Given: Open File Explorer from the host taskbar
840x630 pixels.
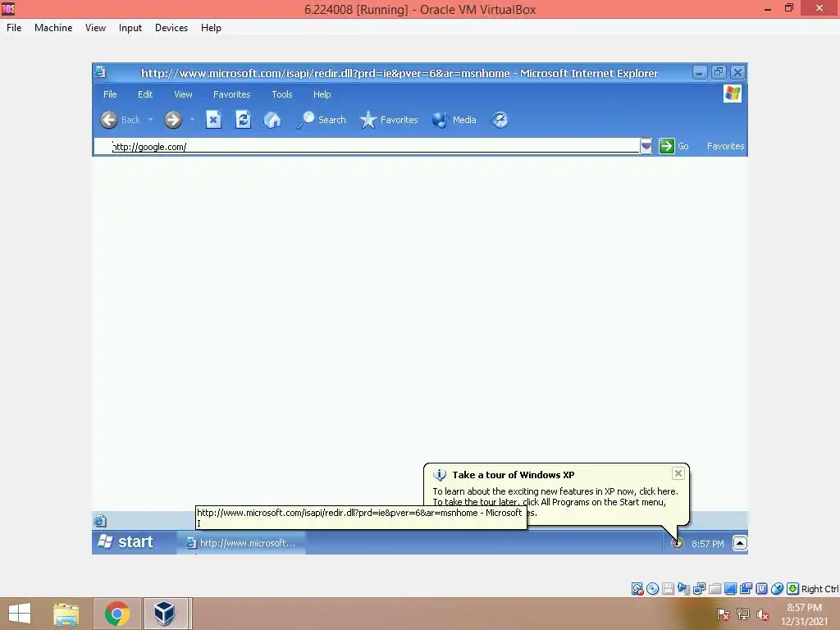Looking at the screenshot, I should (x=66, y=614).
